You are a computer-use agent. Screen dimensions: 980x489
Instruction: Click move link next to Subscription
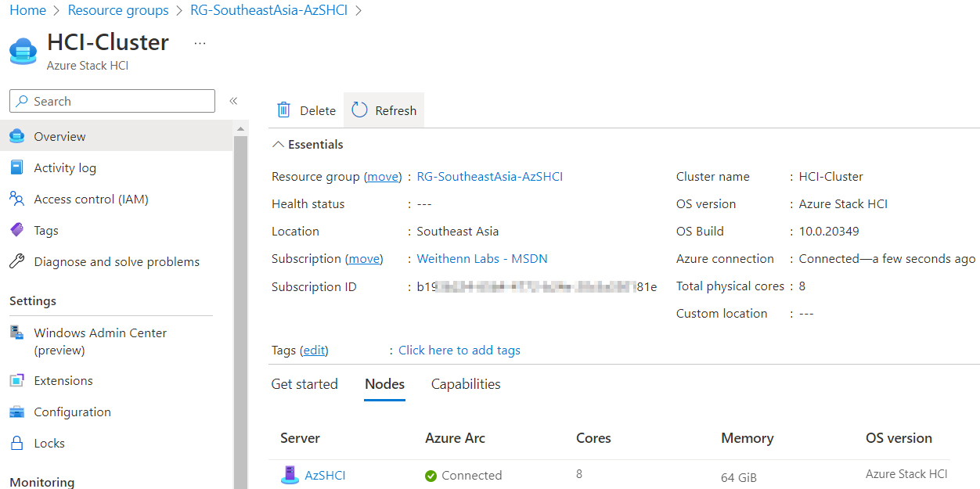pyautogui.click(x=364, y=259)
